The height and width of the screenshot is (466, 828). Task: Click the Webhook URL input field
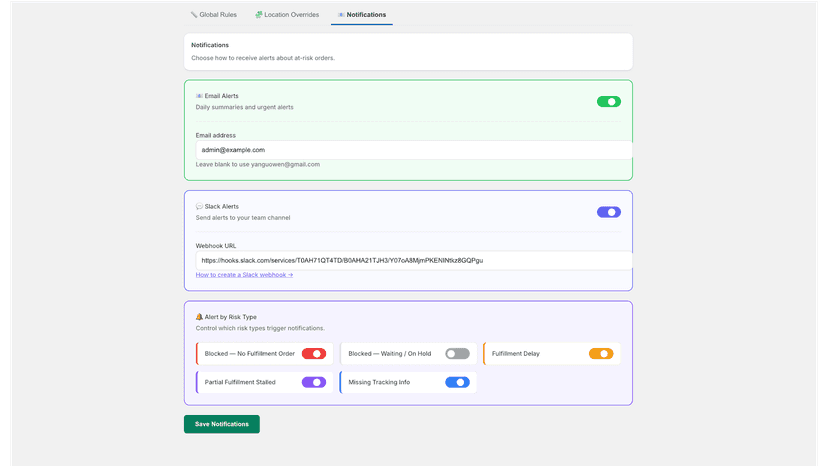(x=414, y=260)
